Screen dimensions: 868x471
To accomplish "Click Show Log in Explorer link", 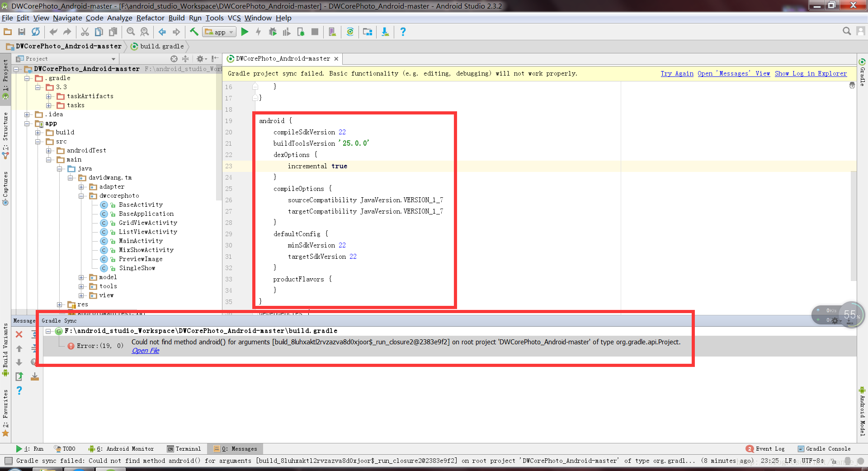I will coord(811,73).
